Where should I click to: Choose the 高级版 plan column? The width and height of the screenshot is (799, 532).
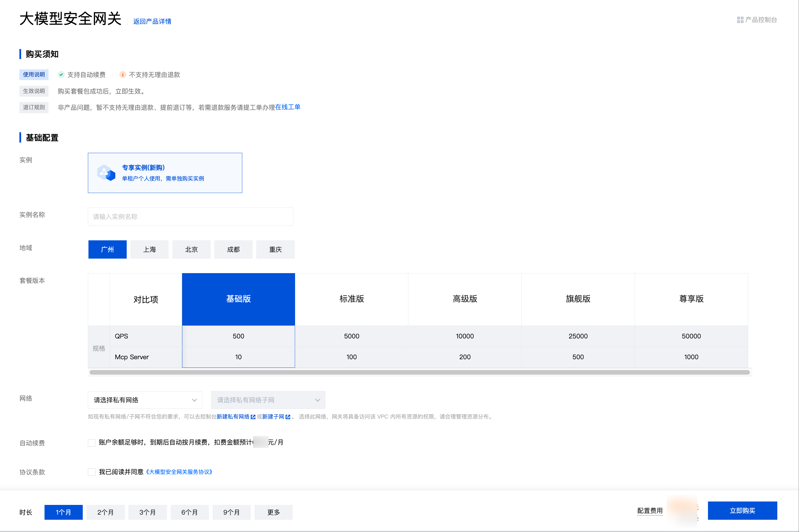pyautogui.click(x=465, y=299)
